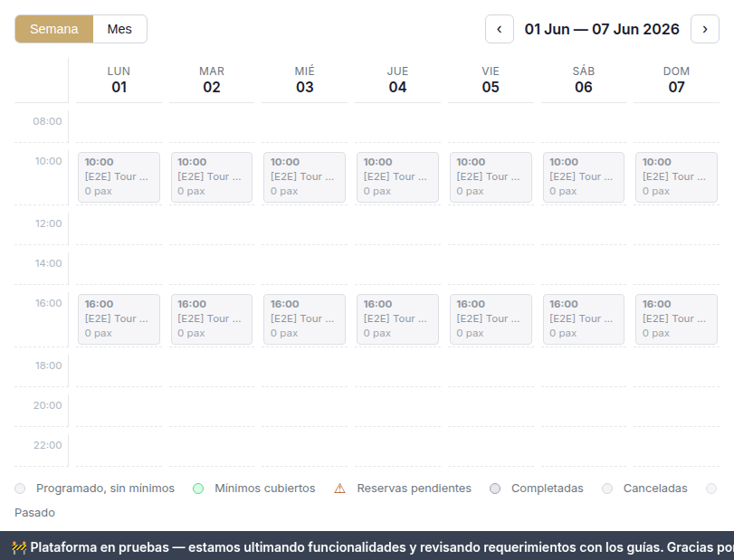Viewport: 734px width, 560px height.
Task: Select the DOM 07 day header
Action: 676,80
